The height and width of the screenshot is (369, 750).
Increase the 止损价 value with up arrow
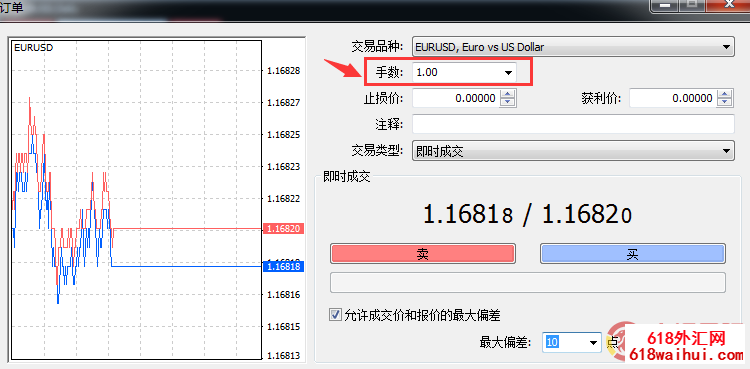tap(508, 95)
